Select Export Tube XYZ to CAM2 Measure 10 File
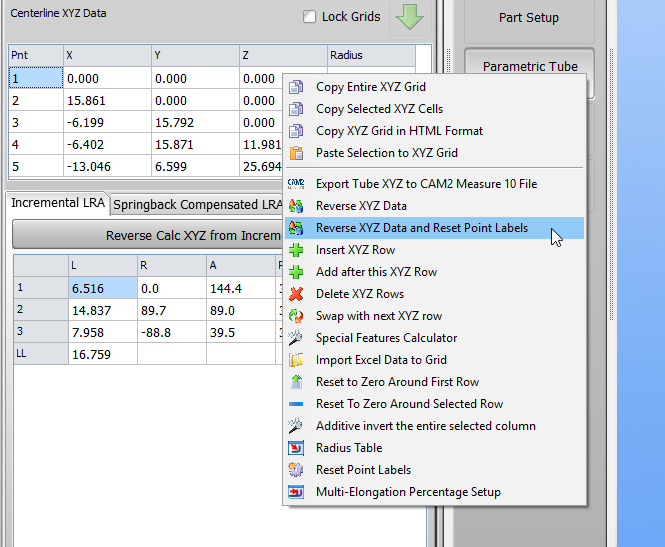The width and height of the screenshot is (665, 547). click(434, 184)
